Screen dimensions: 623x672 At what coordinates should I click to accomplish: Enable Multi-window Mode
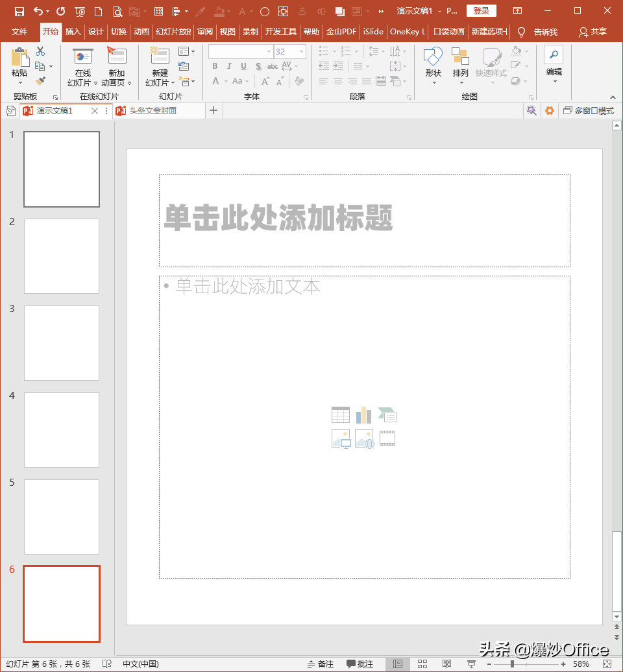(588, 111)
